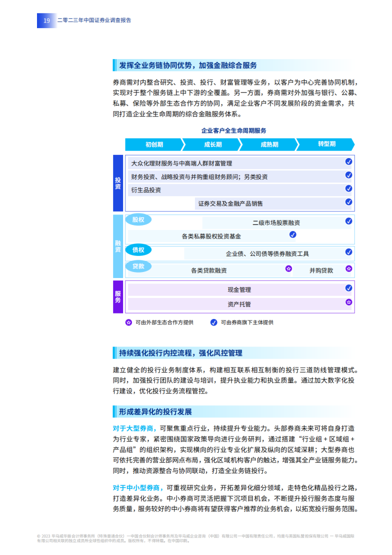
Task: Click the heading 发挥全业务链协同优势，加强金融综合服务
Action: point(188,65)
